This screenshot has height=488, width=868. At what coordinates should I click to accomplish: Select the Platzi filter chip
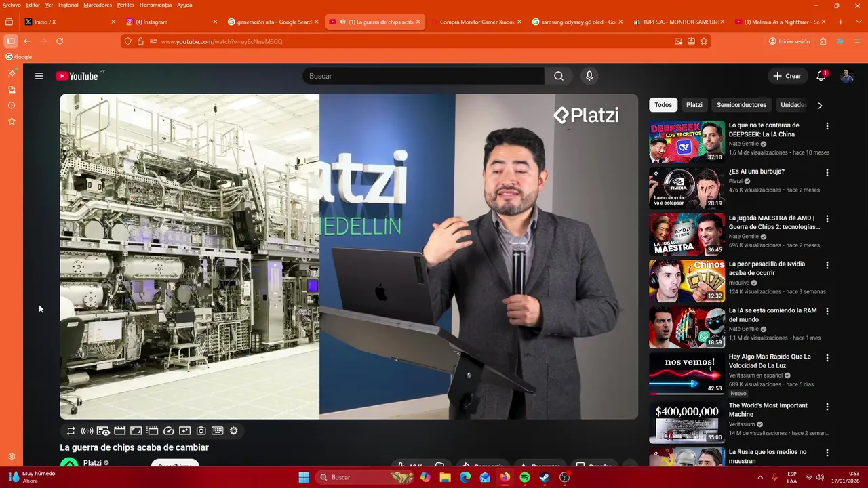point(694,105)
